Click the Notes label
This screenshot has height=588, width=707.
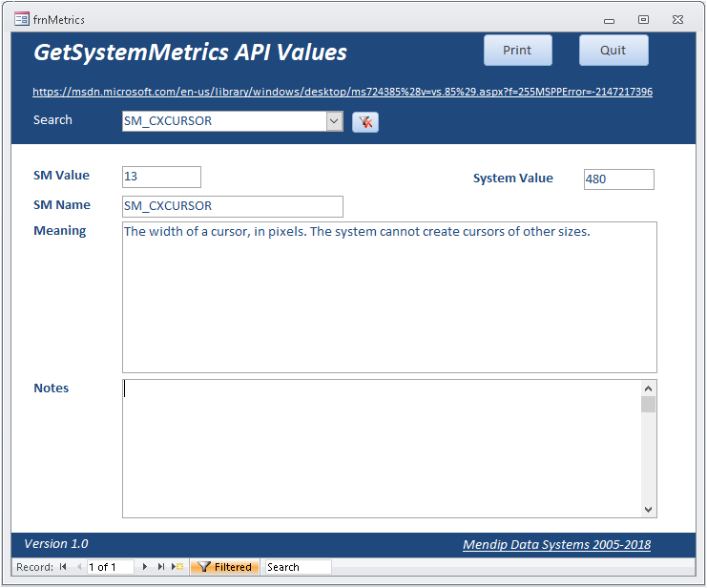52,388
